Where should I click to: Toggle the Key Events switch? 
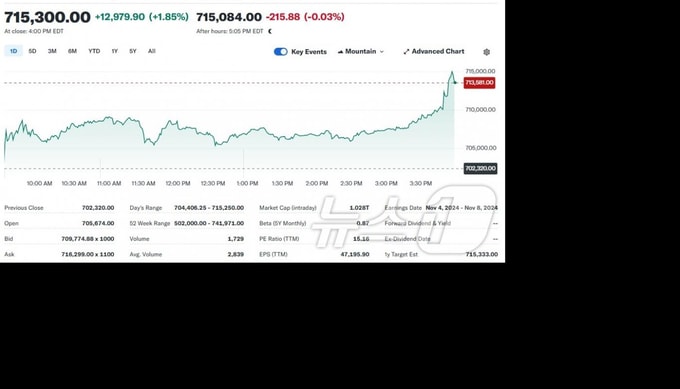[x=281, y=52]
